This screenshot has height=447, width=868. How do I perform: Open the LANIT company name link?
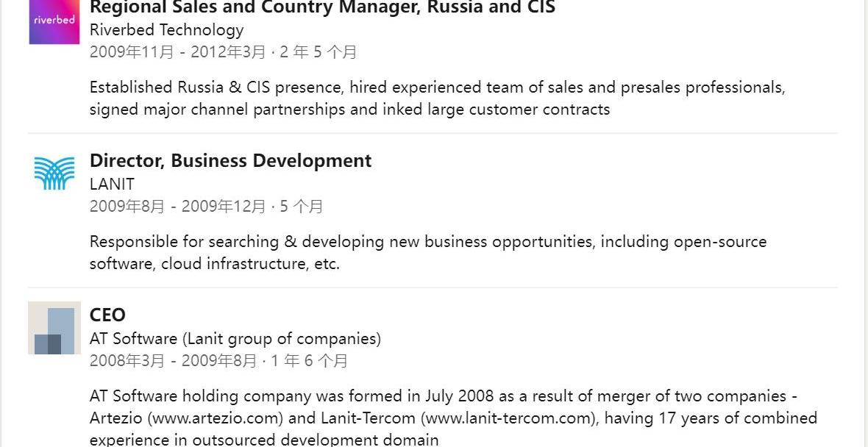[x=112, y=184]
